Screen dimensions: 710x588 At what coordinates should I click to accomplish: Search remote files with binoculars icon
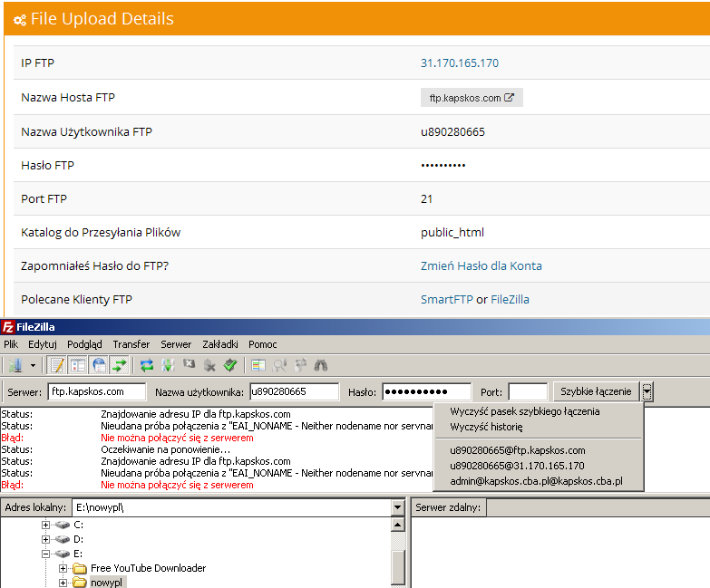(x=321, y=365)
